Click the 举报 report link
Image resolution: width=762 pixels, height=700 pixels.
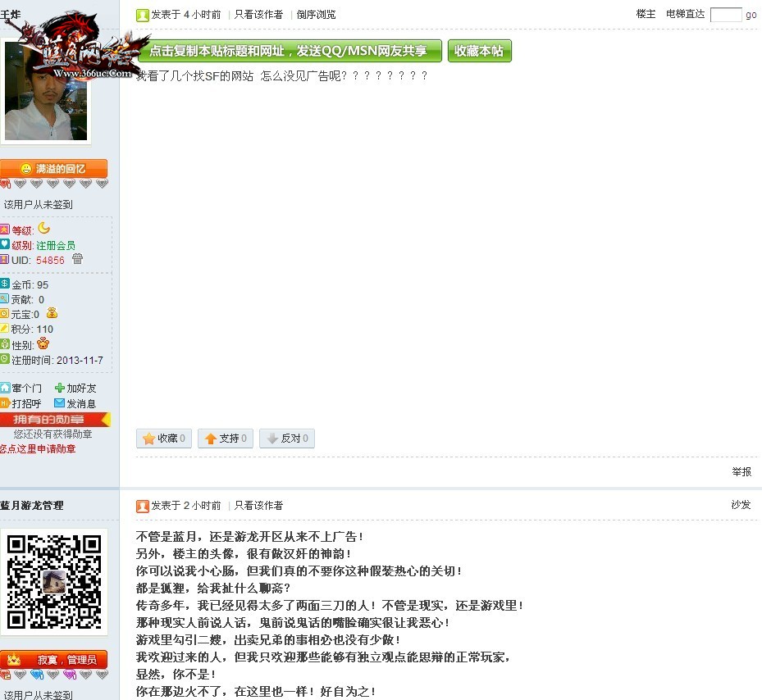741,472
